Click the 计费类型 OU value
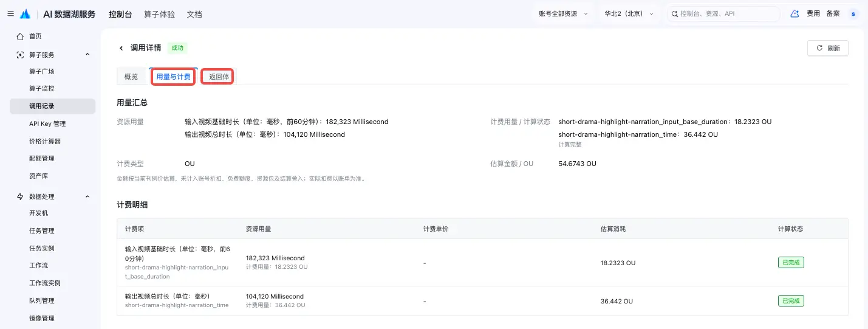 click(x=190, y=164)
